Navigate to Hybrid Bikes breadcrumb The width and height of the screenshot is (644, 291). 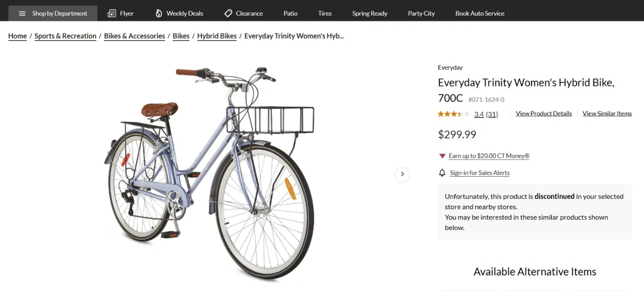pos(217,36)
